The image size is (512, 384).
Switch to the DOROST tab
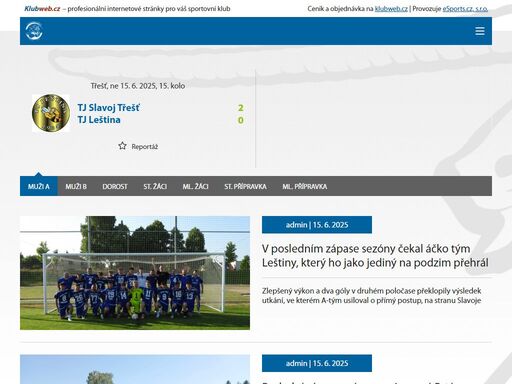pos(115,186)
